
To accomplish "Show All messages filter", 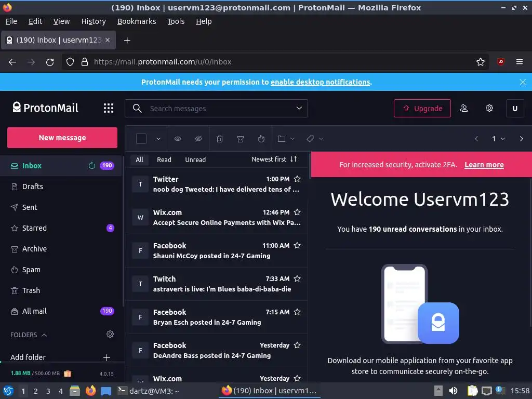I will (139, 160).
